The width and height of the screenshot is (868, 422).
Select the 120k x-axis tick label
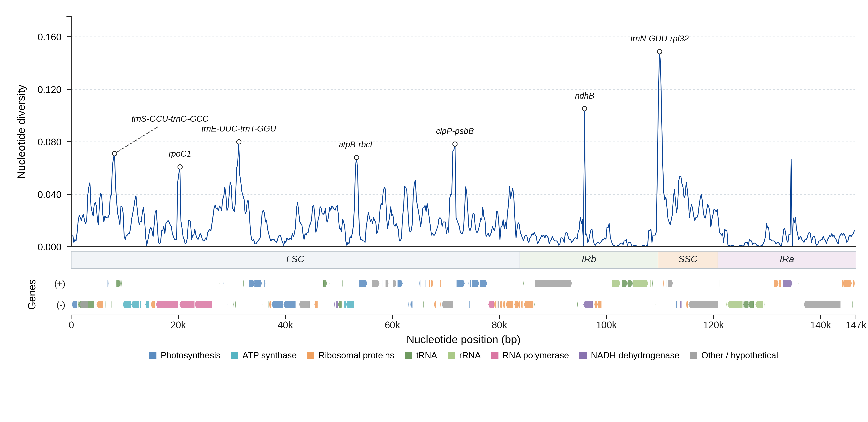[714, 325]
